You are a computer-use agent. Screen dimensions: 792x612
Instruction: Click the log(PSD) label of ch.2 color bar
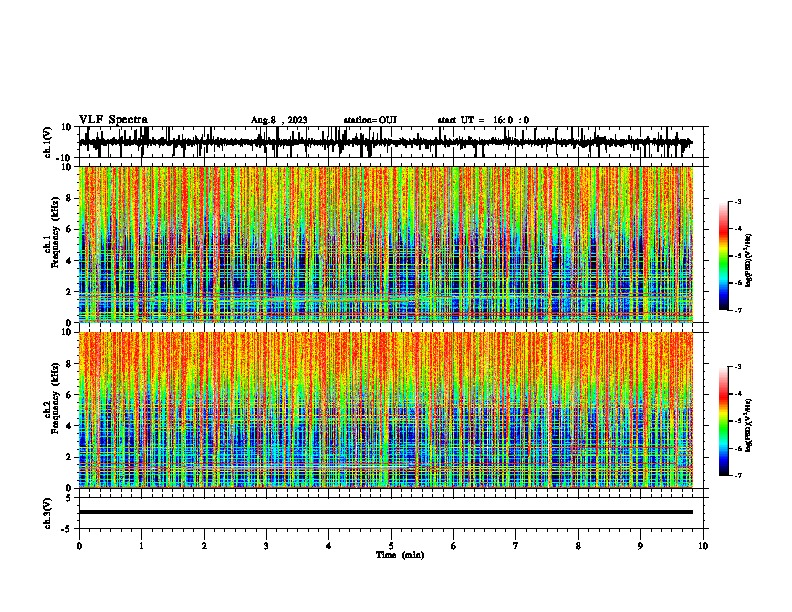tap(749, 425)
